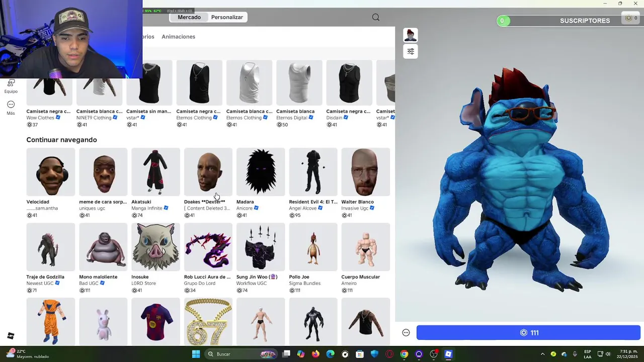Open the weather widget showing 22°C

pyautogui.click(x=28, y=354)
